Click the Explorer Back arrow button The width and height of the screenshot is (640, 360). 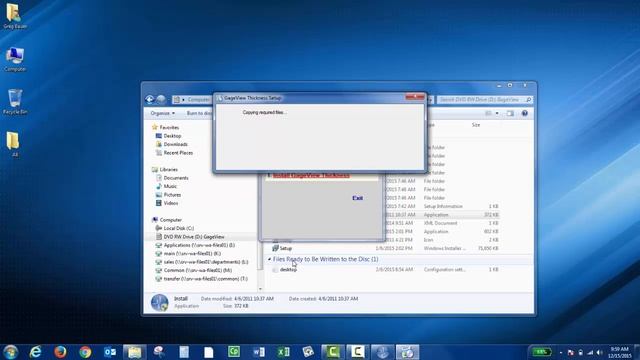tap(150, 99)
